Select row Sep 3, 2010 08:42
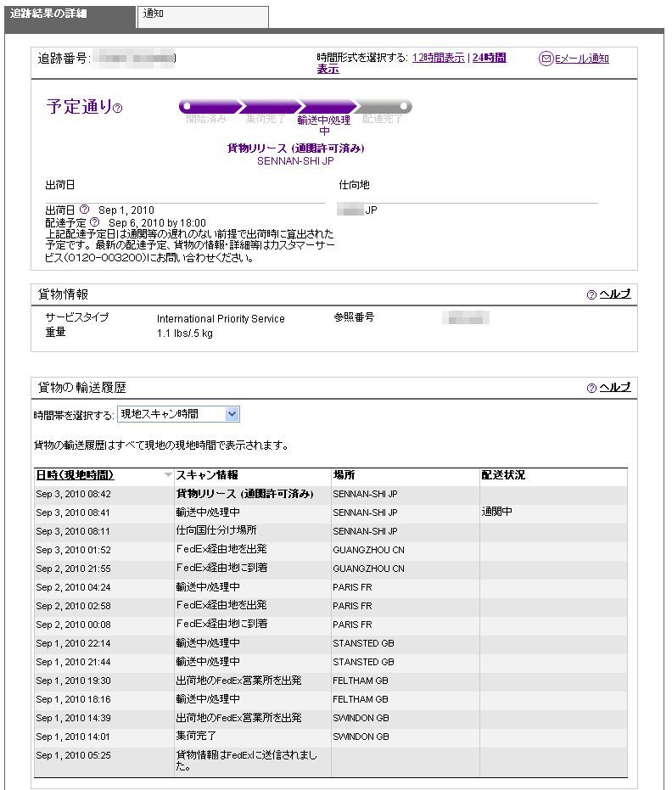The width and height of the screenshot is (672, 790). (x=331, y=494)
